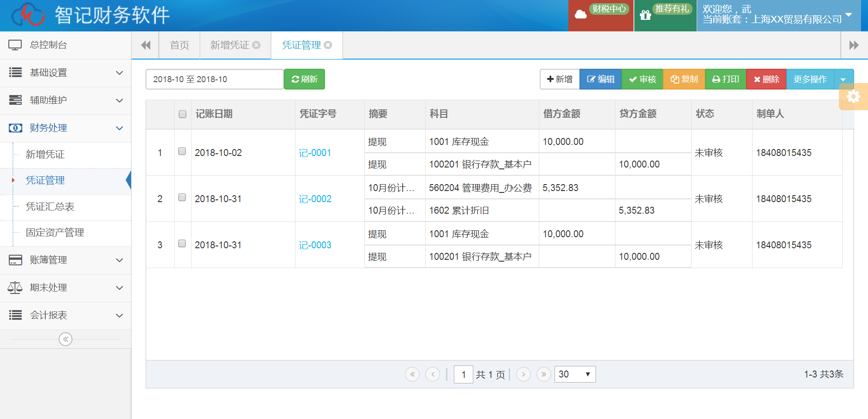Image resolution: width=868 pixels, height=419 pixels.
Task: Open the page size dropdown showing 30
Action: [x=575, y=374]
